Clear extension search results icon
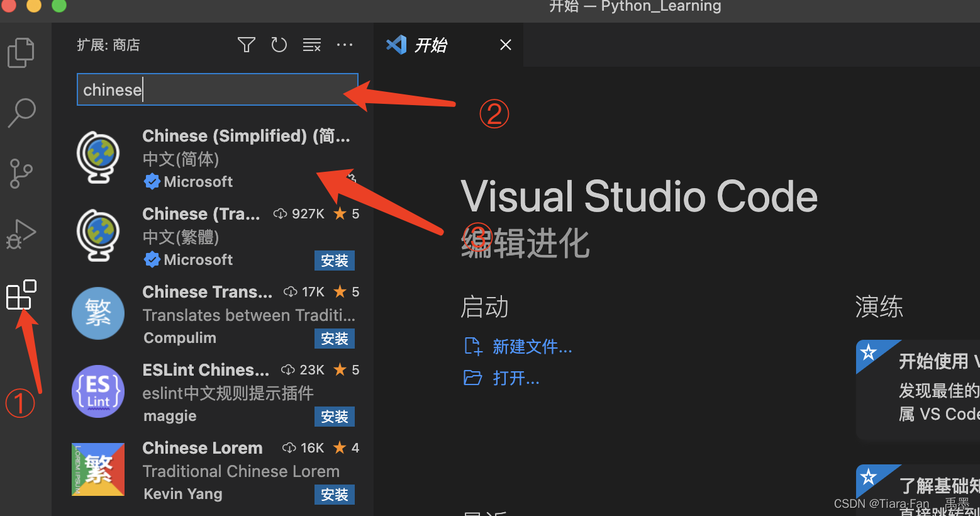This screenshot has height=516, width=980. 312,45
